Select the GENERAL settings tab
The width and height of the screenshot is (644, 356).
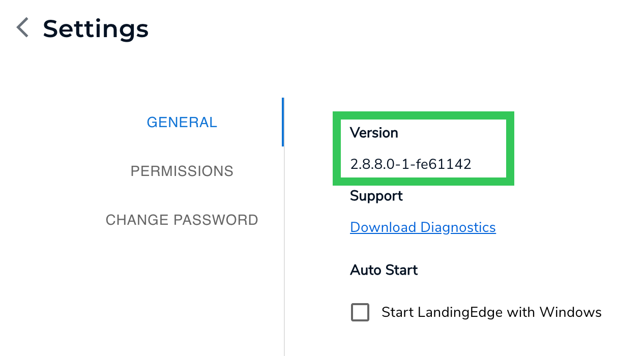pyautogui.click(x=182, y=122)
